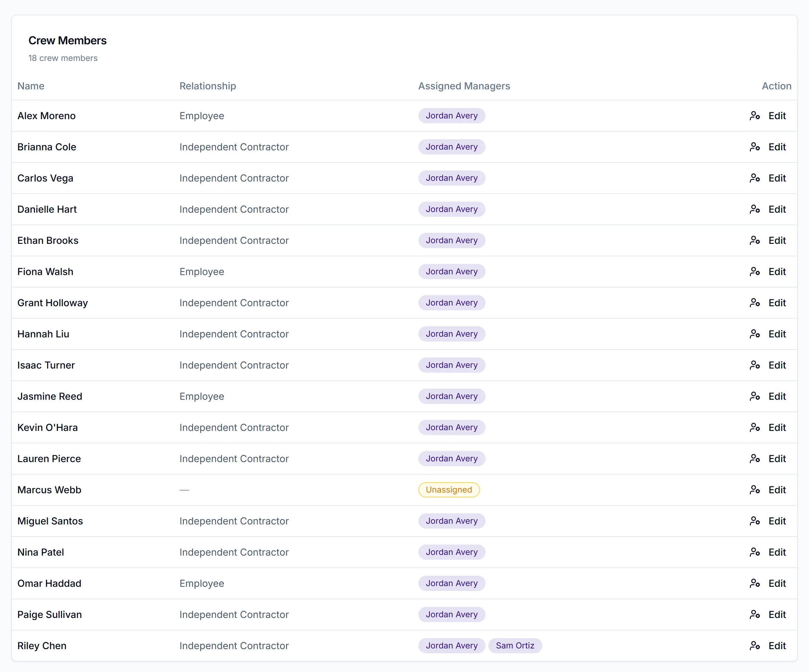This screenshot has width=809, height=672.
Task: Click the user-settings icon in Riley Chen's row
Action: point(755,646)
